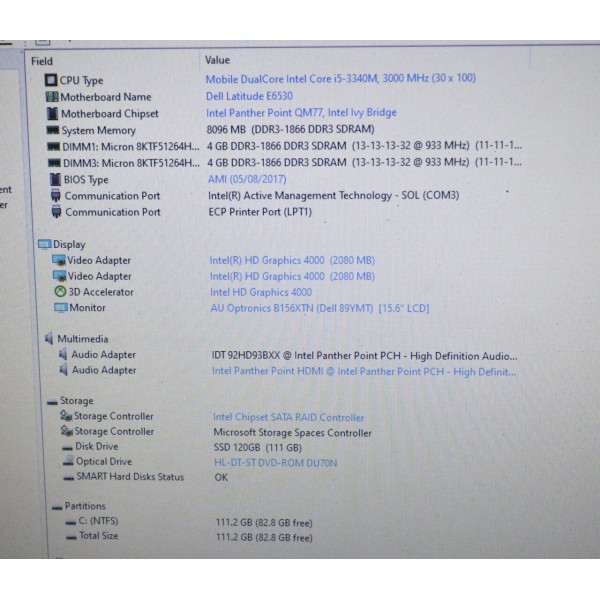
Task: Select the DIMM1 4 GB DDR3-1866 value
Action: [364, 146]
